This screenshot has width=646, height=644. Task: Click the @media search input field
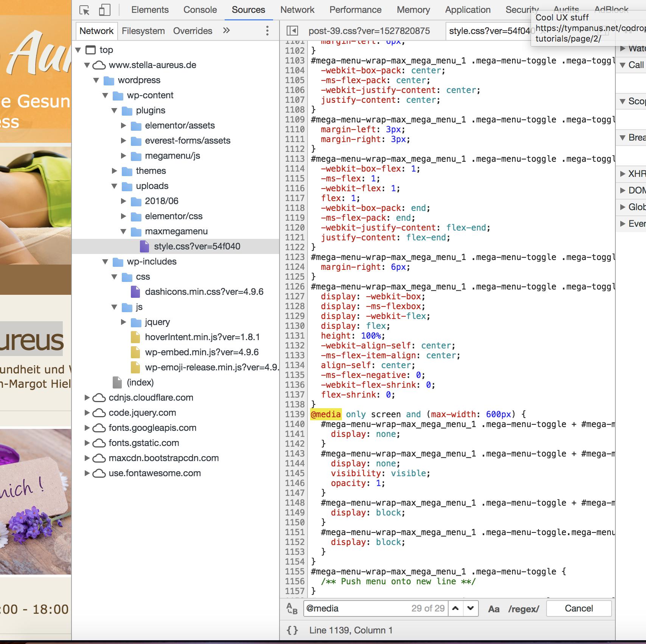pyautogui.click(x=356, y=608)
